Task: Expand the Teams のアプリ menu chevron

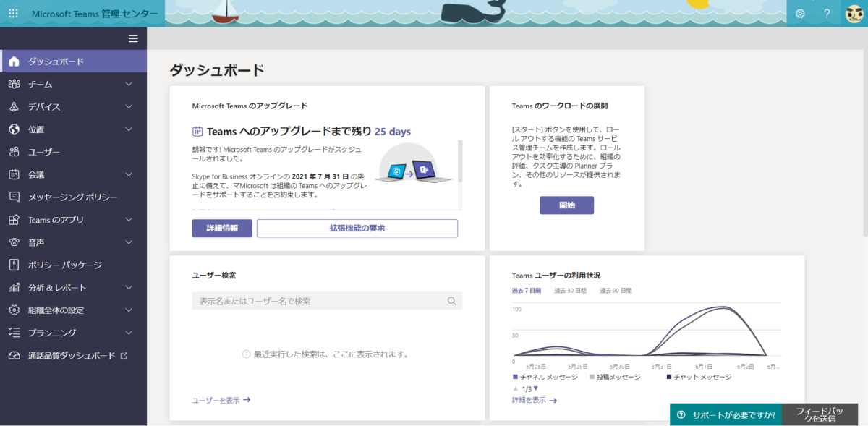Action: click(x=129, y=220)
